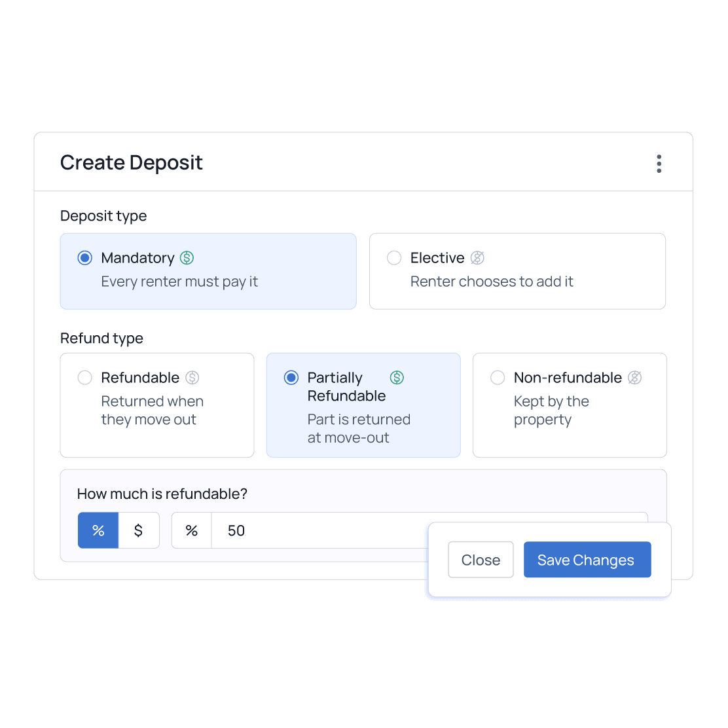Viewport: 728px width, 728px height.
Task: Choose the Partially Refundable radio button
Action: [291, 378]
